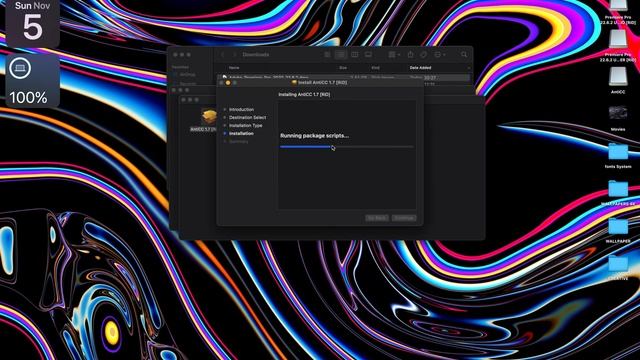This screenshot has width=640, height=360.
Task: Click the Finder search magnifier icon
Action: (464, 55)
